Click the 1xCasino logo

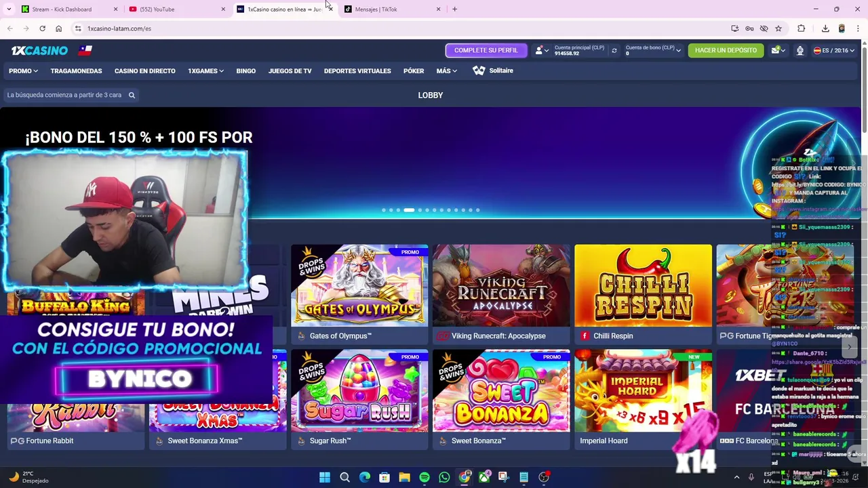click(x=39, y=50)
